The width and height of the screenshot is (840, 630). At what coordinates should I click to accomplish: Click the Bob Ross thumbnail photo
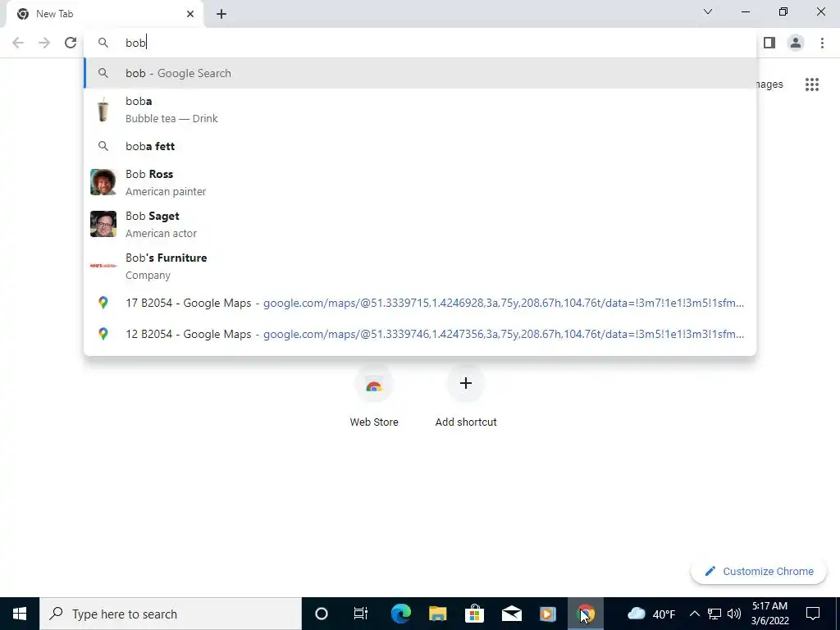(103, 182)
